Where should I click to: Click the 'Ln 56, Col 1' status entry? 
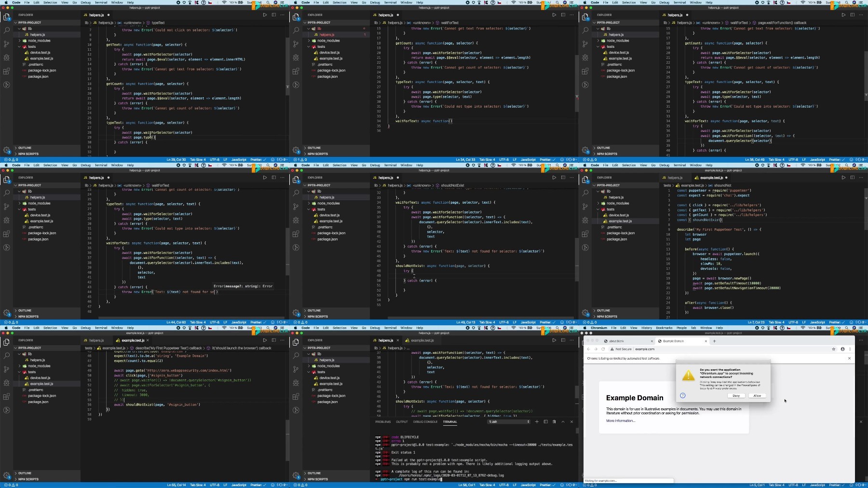[x=466, y=485]
